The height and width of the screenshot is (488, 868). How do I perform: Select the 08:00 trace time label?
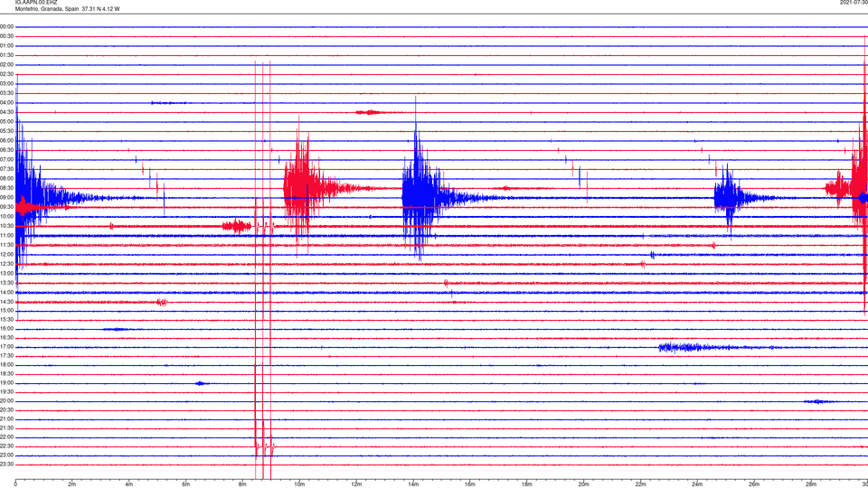(x=6, y=179)
